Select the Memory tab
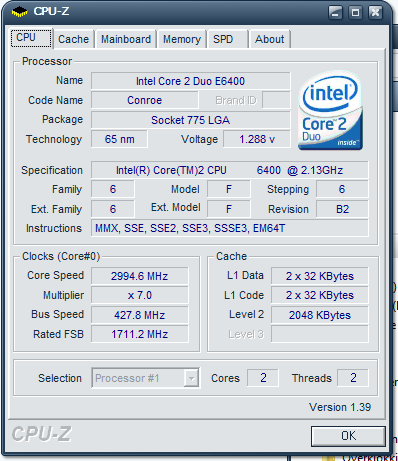Viewport: 398px width, 461px height. coord(182,39)
